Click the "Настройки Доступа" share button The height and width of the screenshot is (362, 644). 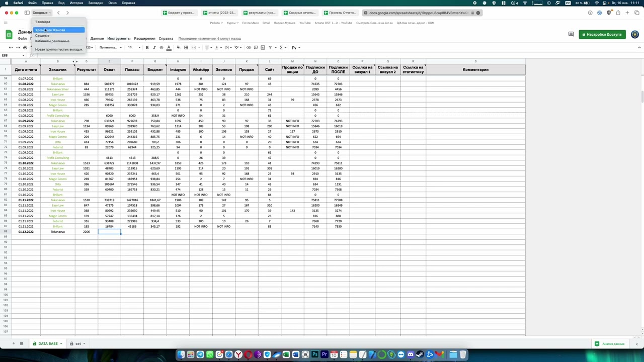(x=602, y=34)
